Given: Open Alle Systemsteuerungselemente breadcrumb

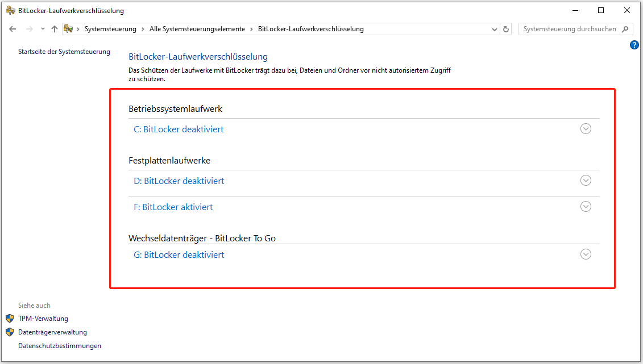Looking at the screenshot, I should pyautogui.click(x=197, y=29).
